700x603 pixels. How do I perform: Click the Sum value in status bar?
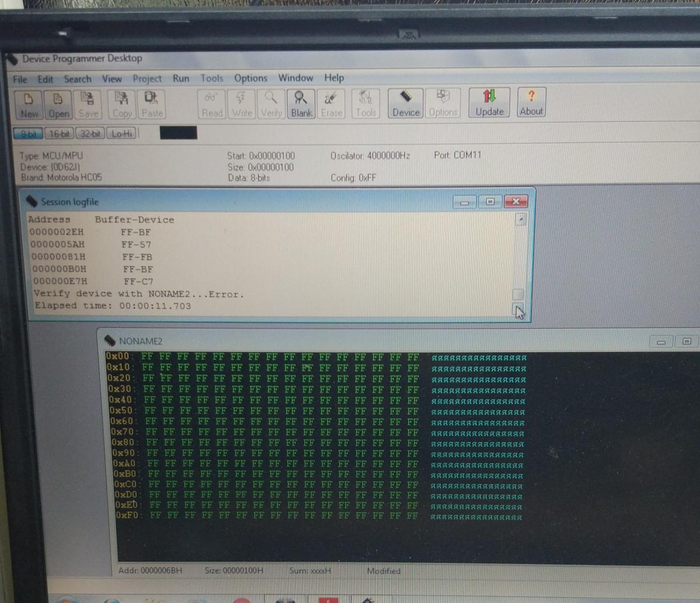(310, 570)
